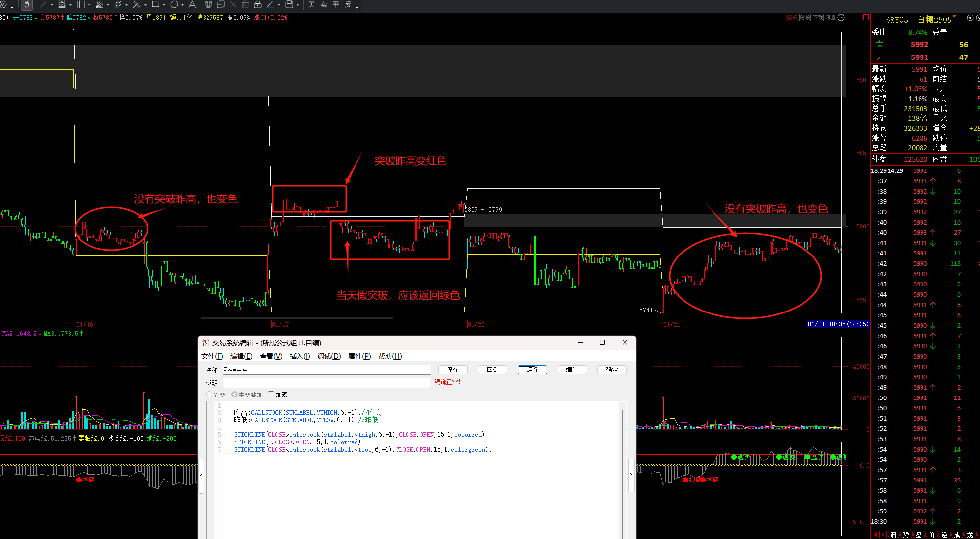This screenshot has width=980, height=539.
Task: Click the clock icon above the chart
Action: coord(841,18)
